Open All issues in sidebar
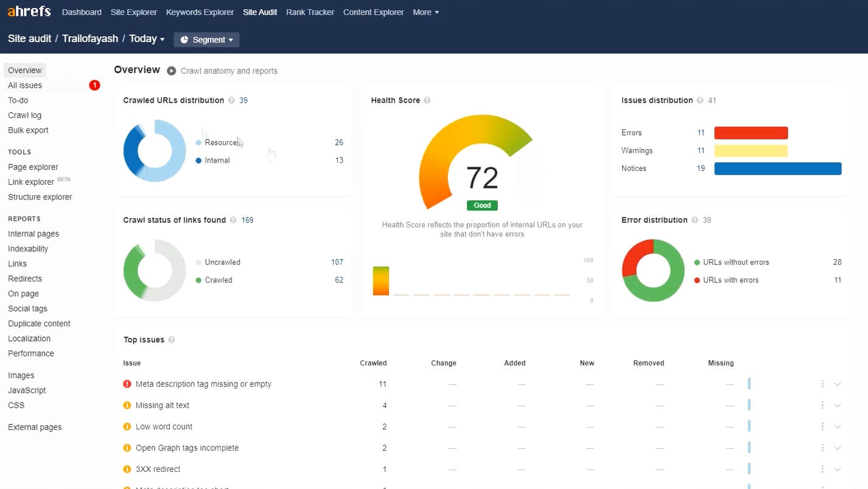This screenshot has height=489, width=868. [x=25, y=86]
